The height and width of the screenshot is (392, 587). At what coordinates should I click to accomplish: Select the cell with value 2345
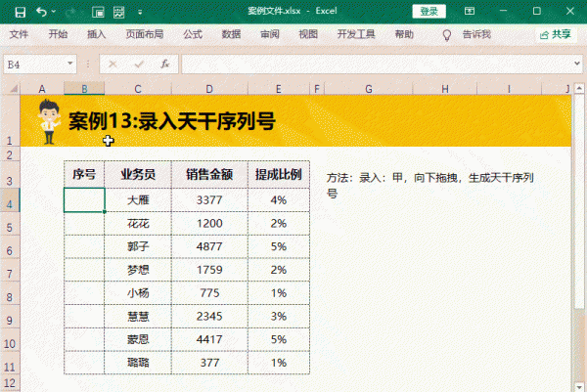coord(209,316)
